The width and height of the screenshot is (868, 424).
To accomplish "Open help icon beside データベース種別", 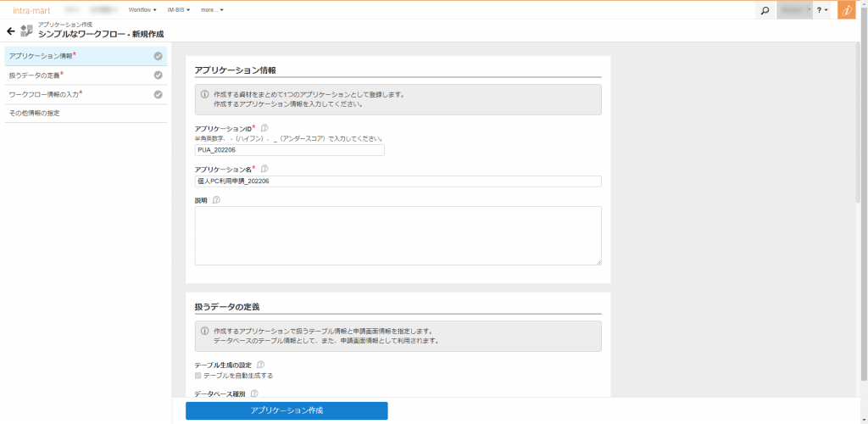I will point(254,393).
